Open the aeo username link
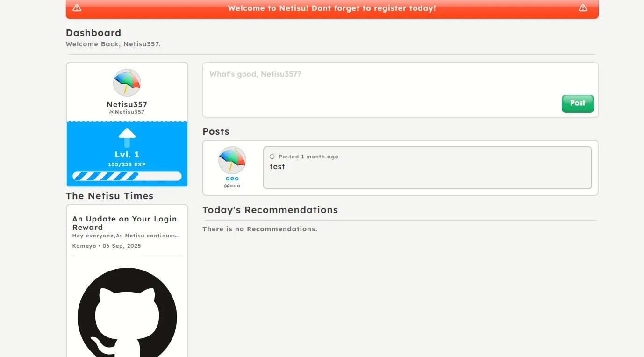644x357 pixels. coord(232,178)
